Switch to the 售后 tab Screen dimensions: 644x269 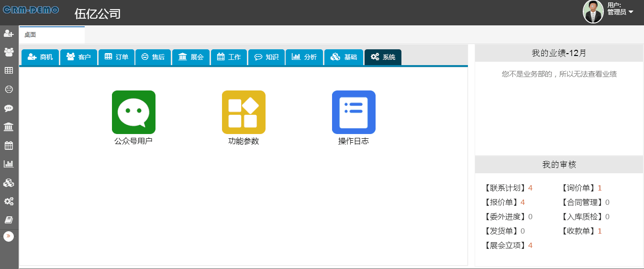click(153, 57)
